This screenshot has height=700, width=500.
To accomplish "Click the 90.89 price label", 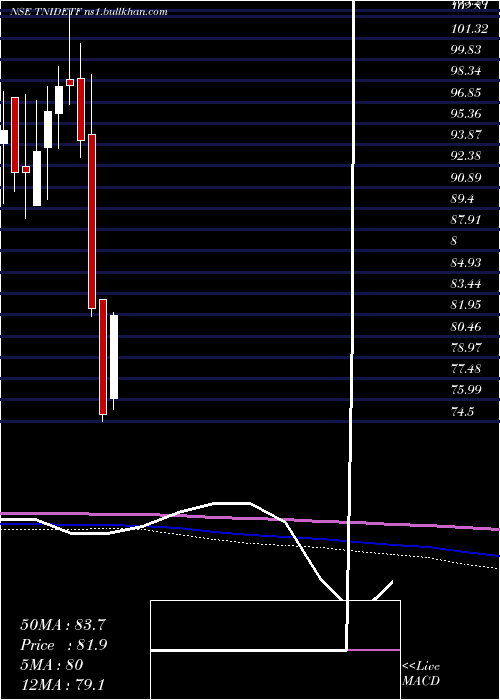I will coord(466,178).
